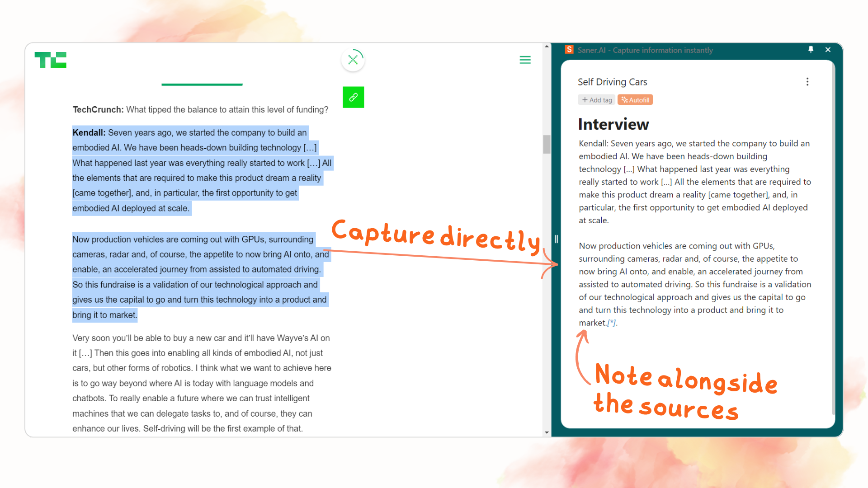Click the scrollbar down arrow

point(547,432)
